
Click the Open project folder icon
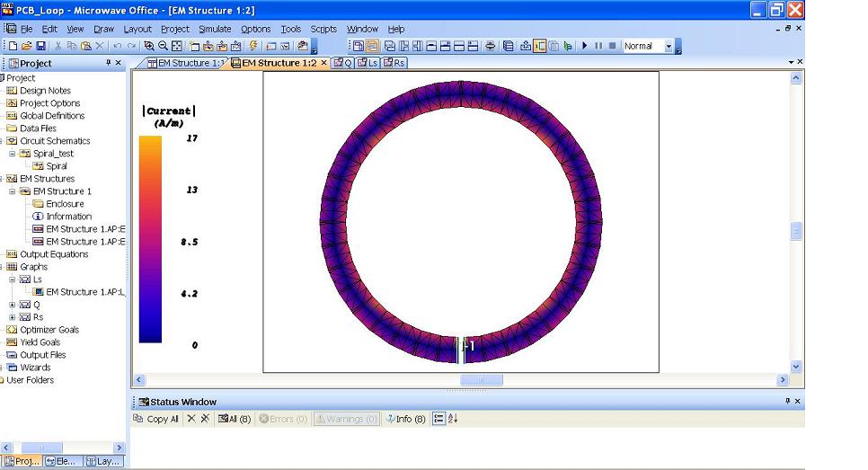tap(27, 46)
